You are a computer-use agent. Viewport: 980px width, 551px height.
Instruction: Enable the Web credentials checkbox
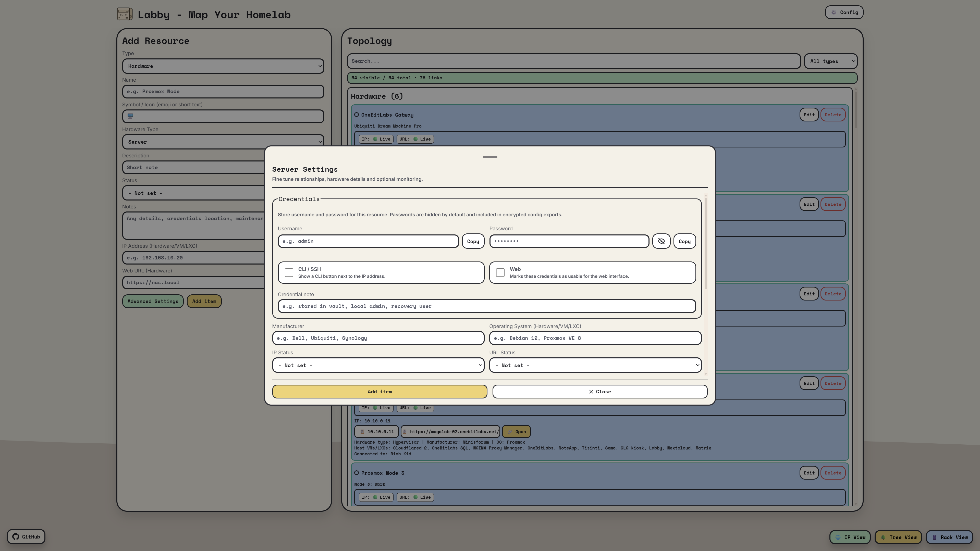(500, 272)
